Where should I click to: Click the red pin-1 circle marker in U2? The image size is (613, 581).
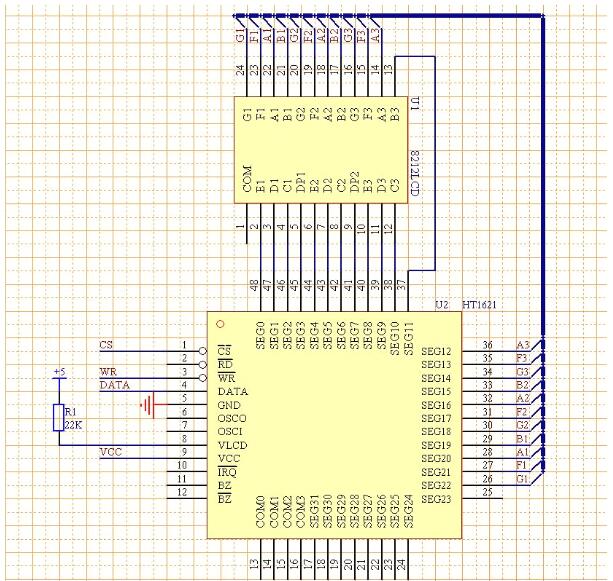[220, 324]
